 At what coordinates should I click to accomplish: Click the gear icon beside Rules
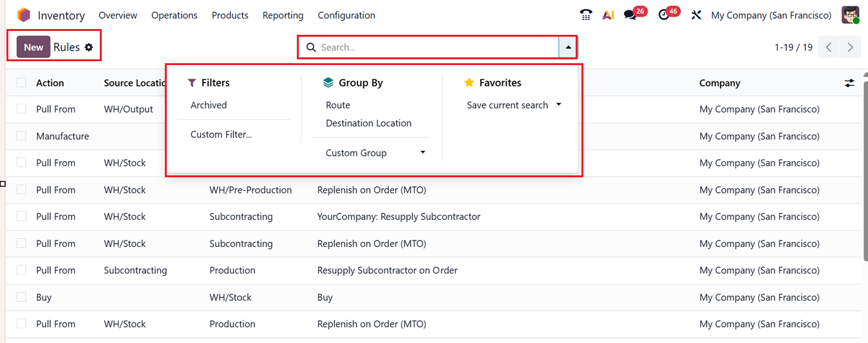[89, 47]
